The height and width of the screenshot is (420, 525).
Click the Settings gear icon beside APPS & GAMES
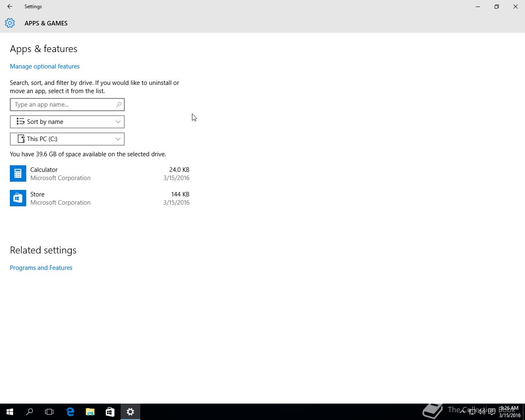click(x=10, y=23)
